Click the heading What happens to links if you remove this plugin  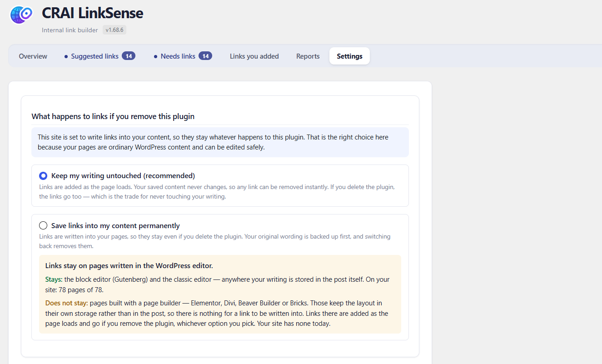coord(113,116)
